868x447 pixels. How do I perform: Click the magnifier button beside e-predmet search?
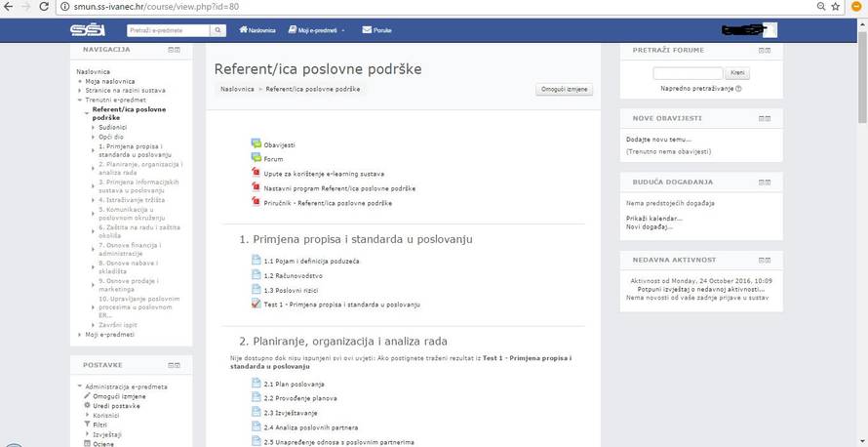pyautogui.click(x=218, y=30)
